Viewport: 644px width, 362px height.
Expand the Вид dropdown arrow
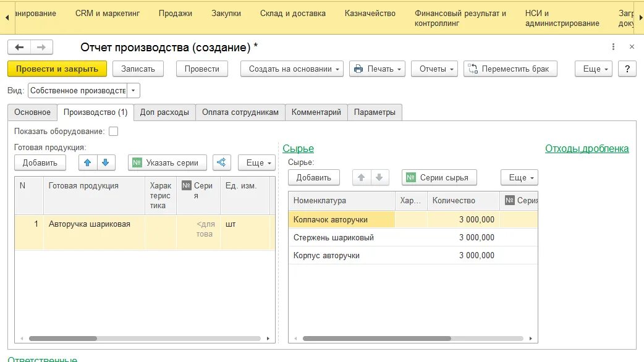133,91
